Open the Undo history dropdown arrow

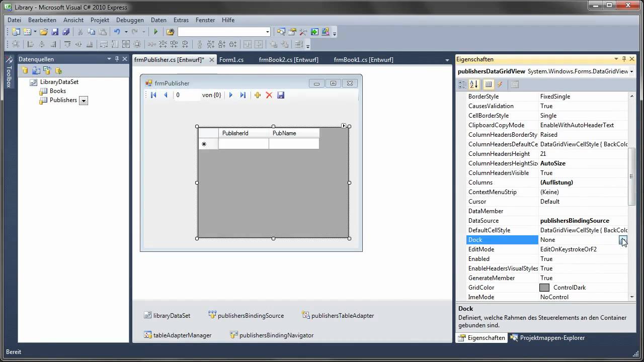[x=126, y=32]
